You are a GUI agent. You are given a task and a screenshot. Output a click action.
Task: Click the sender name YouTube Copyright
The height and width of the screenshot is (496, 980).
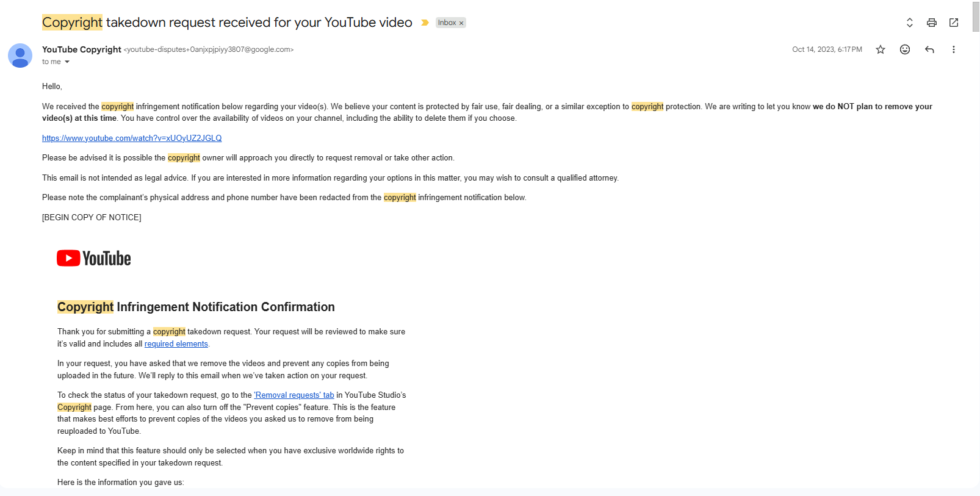tap(82, 49)
